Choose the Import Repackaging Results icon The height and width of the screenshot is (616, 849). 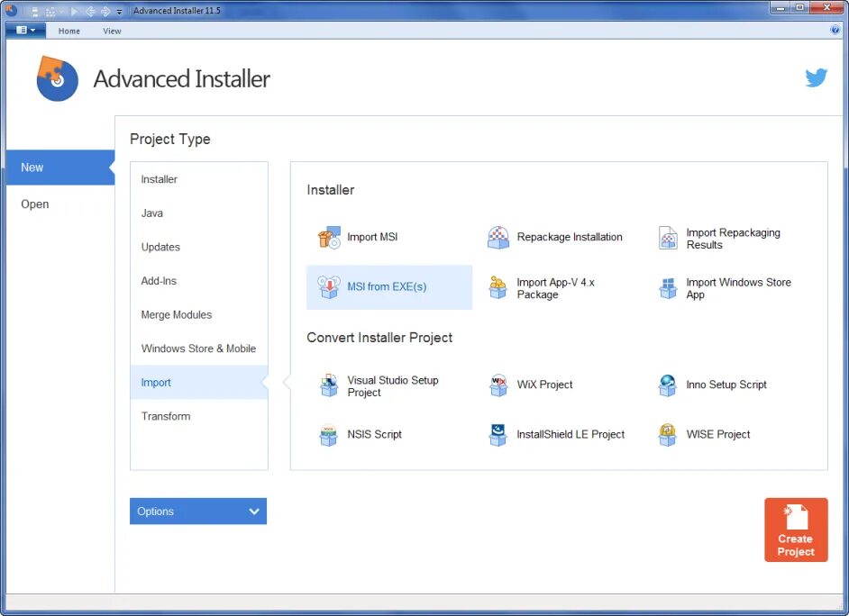[668, 238]
